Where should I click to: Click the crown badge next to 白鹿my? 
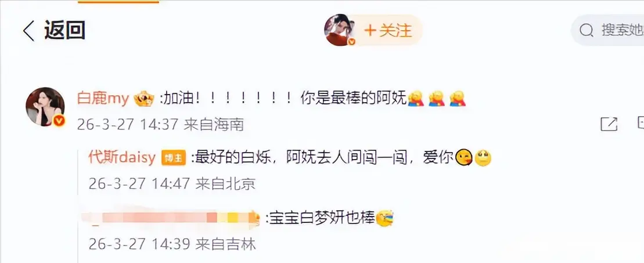click(144, 99)
